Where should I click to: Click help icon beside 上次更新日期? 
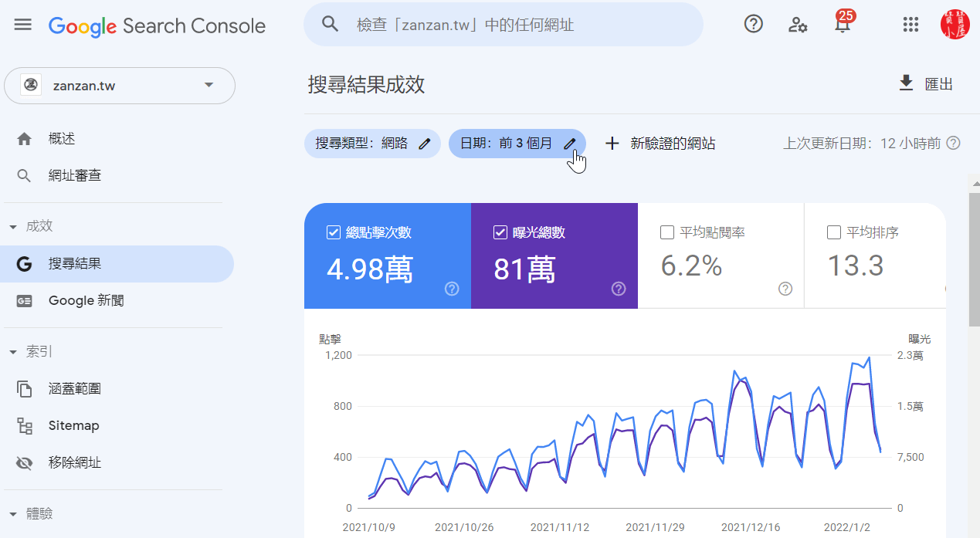click(x=954, y=144)
